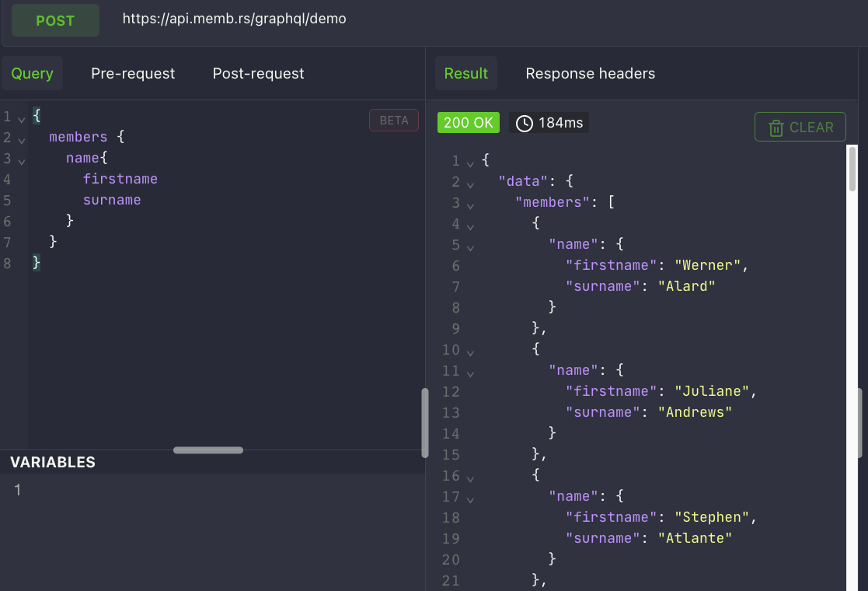
Task: Collapse the name block on query line 3
Action: tap(21, 160)
